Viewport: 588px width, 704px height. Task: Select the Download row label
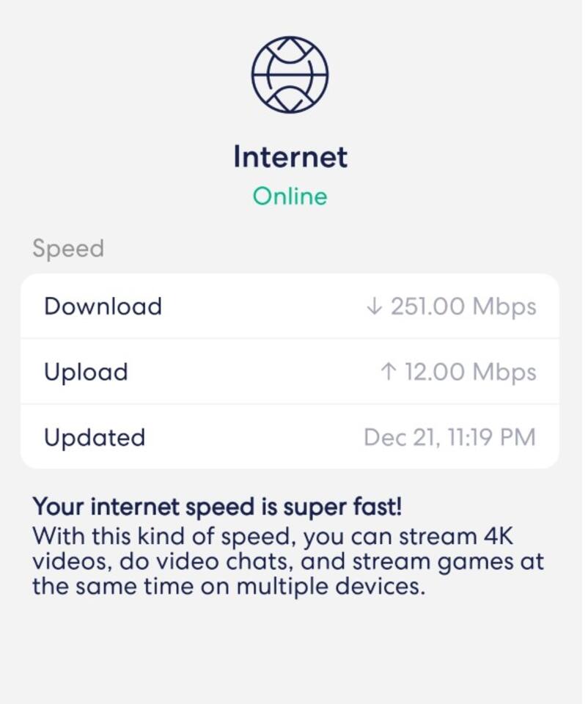click(103, 306)
